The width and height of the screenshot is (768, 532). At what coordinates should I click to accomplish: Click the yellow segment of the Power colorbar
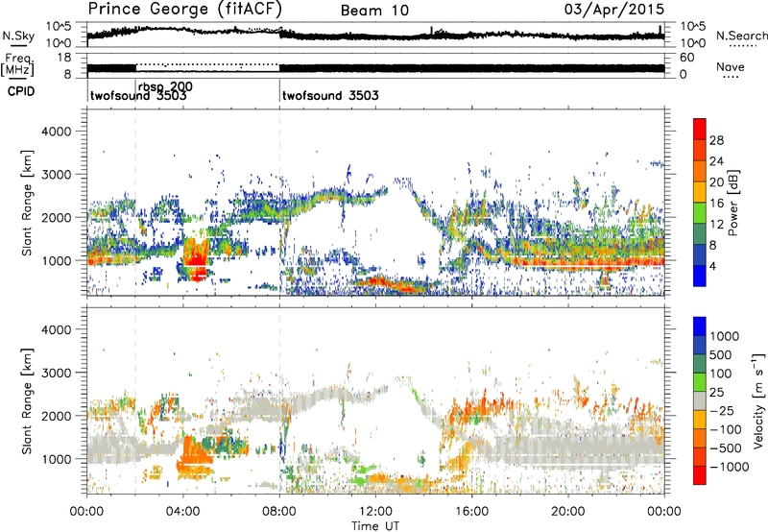[x=700, y=192]
